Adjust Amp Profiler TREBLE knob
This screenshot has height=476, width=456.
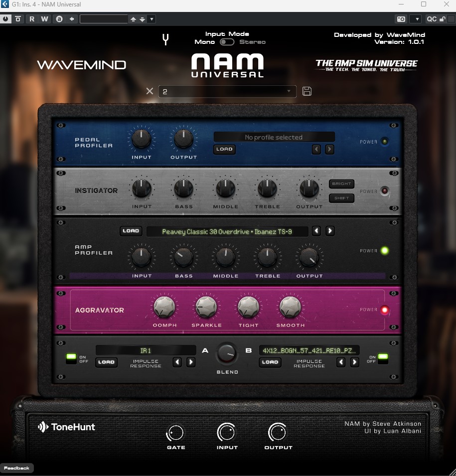267,257
